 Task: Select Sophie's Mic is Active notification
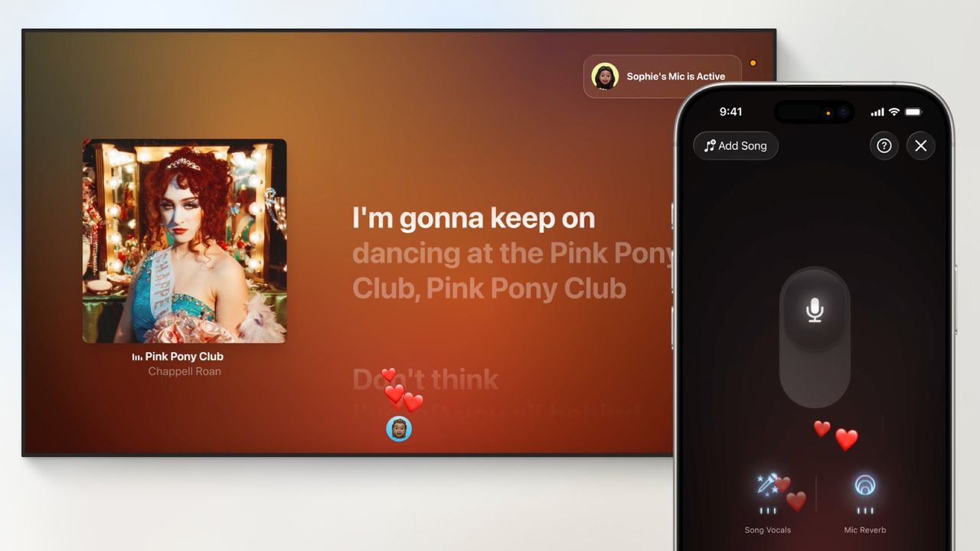(x=662, y=77)
